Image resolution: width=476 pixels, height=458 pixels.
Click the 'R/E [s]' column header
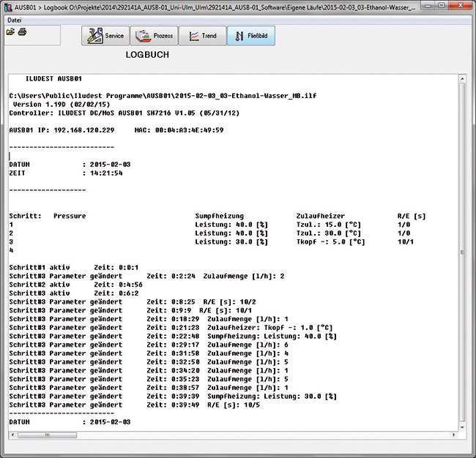(x=412, y=216)
